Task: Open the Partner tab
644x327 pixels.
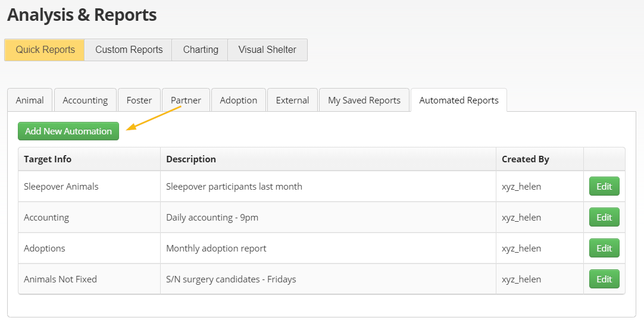Action: [x=186, y=100]
